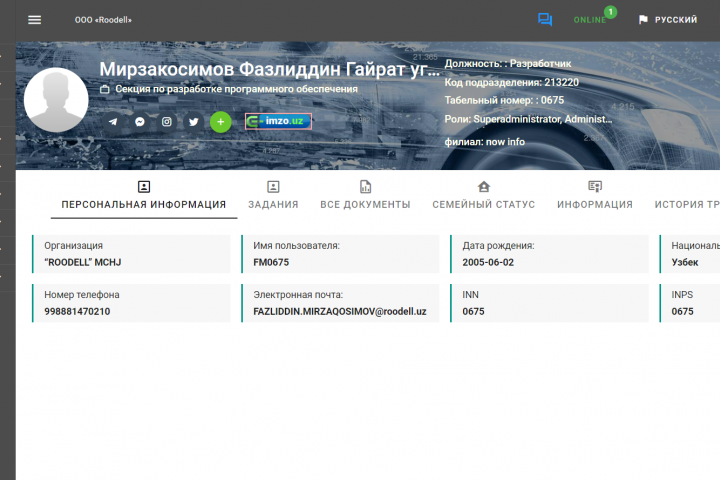Click the email FAZLIDDIN.MIRZAQOSIMOV@roodell.uz
Screen dimensions: 720x480
click(x=340, y=311)
